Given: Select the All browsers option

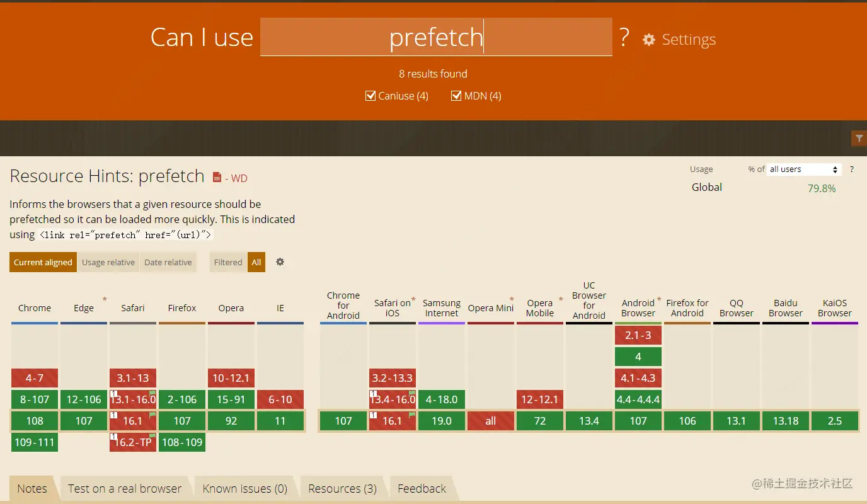Looking at the screenshot, I should click(x=256, y=262).
